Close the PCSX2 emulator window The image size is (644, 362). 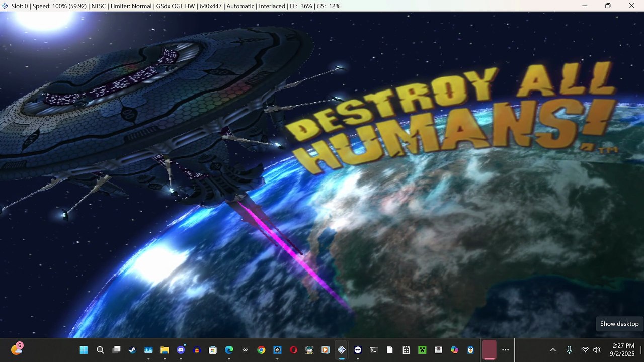tap(631, 6)
